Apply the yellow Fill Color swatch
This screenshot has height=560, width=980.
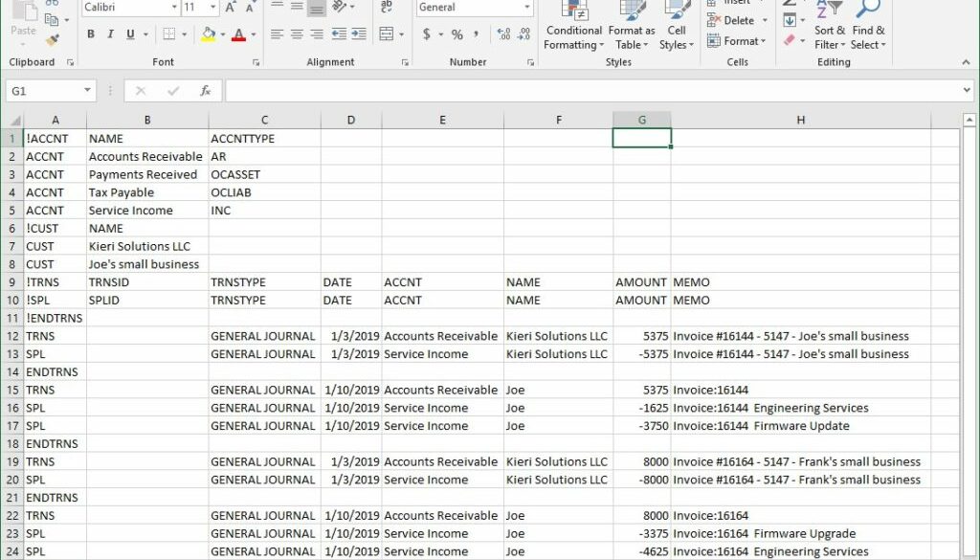pos(209,34)
